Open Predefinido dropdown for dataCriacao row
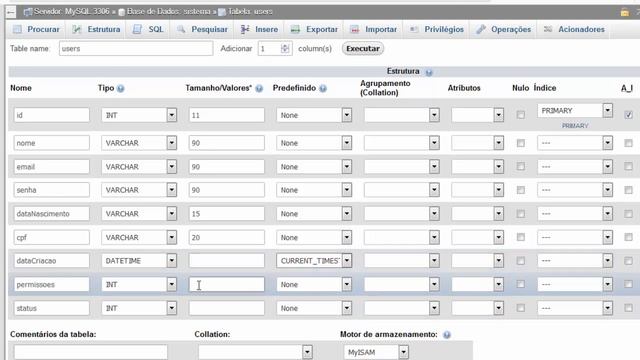 point(314,260)
